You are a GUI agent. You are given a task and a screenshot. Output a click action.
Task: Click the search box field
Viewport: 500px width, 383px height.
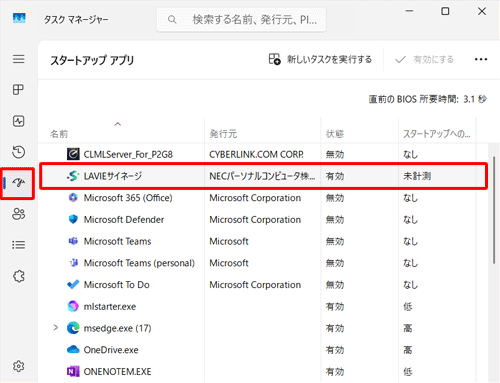click(x=241, y=20)
